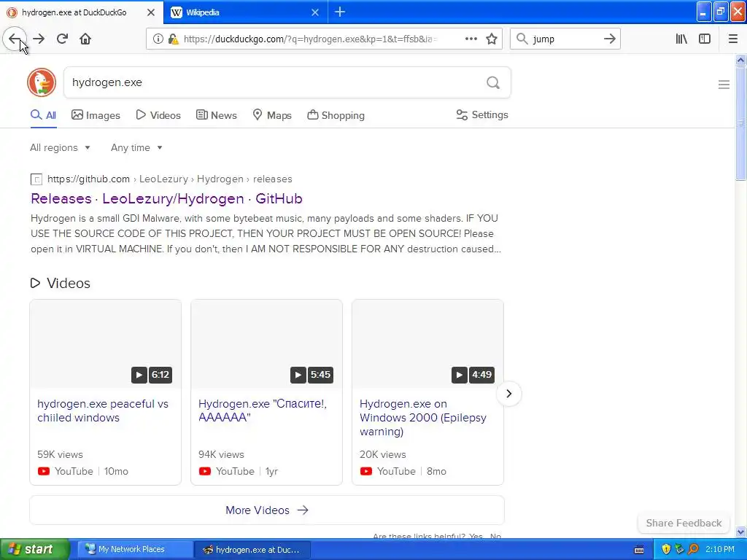Show site information icon in address bar

[x=158, y=39]
